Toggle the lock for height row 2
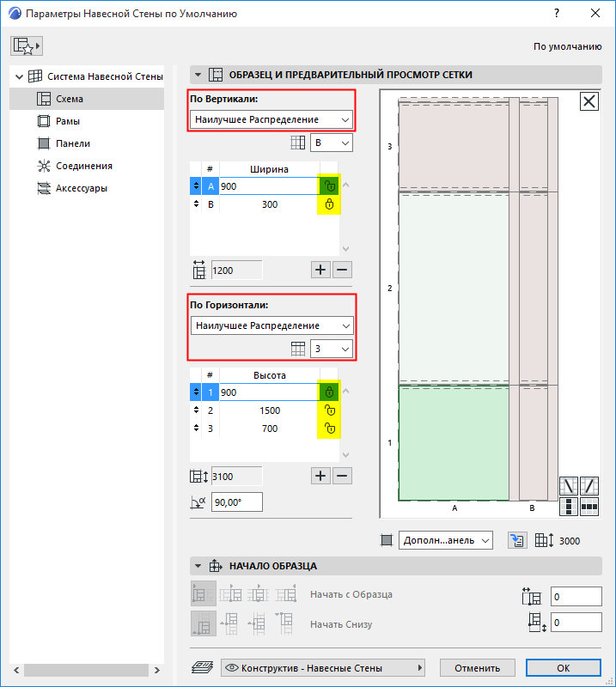The height and width of the screenshot is (687, 616). pyautogui.click(x=329, y=410)
